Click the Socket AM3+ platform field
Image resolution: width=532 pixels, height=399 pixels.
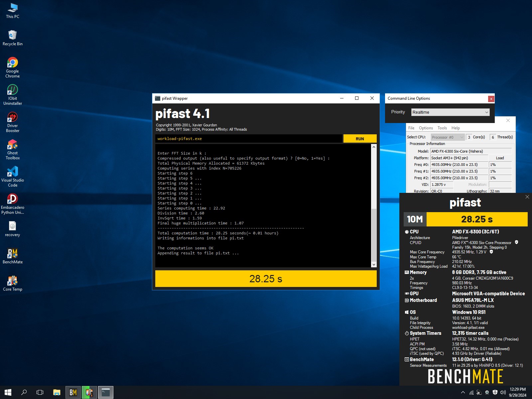pyautogui.click(x=459, y=158)
